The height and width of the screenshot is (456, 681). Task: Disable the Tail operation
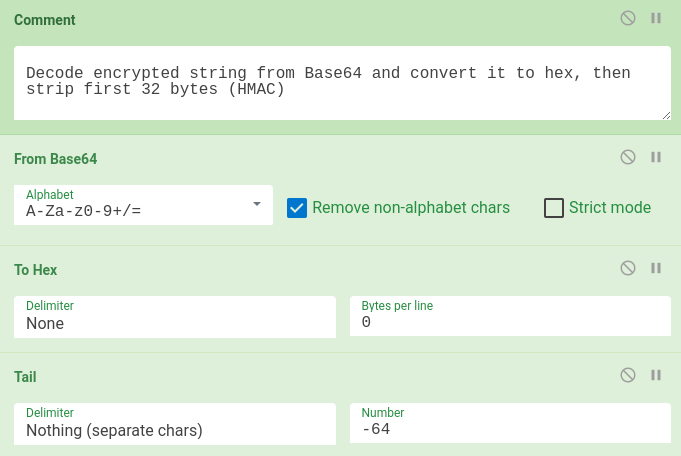pos(628,375)
